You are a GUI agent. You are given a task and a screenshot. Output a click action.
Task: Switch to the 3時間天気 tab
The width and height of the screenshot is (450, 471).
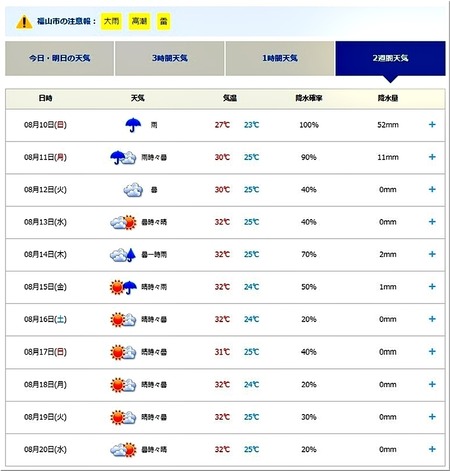[x=170, y=58]
